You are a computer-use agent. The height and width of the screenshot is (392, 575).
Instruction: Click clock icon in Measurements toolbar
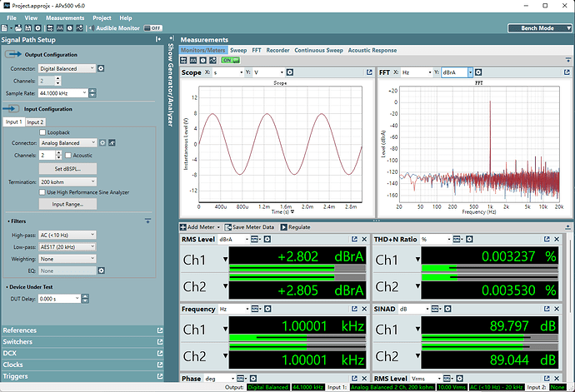[x=202, y=60]
